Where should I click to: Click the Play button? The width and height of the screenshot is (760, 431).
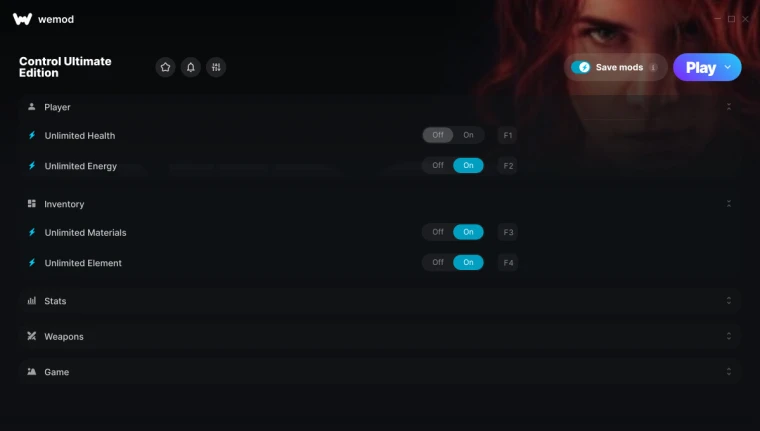(701, 67)
